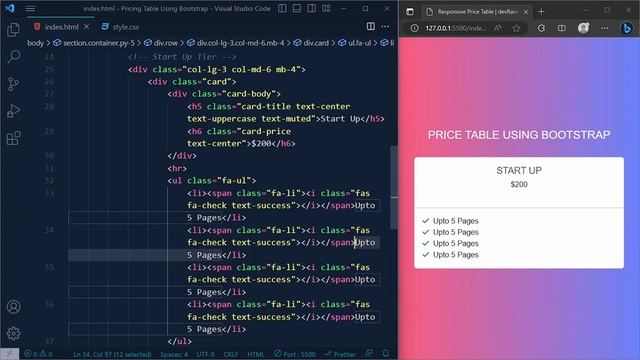640x360 pixels.
Task: Open the Manage gear menu
Action: 13,333
